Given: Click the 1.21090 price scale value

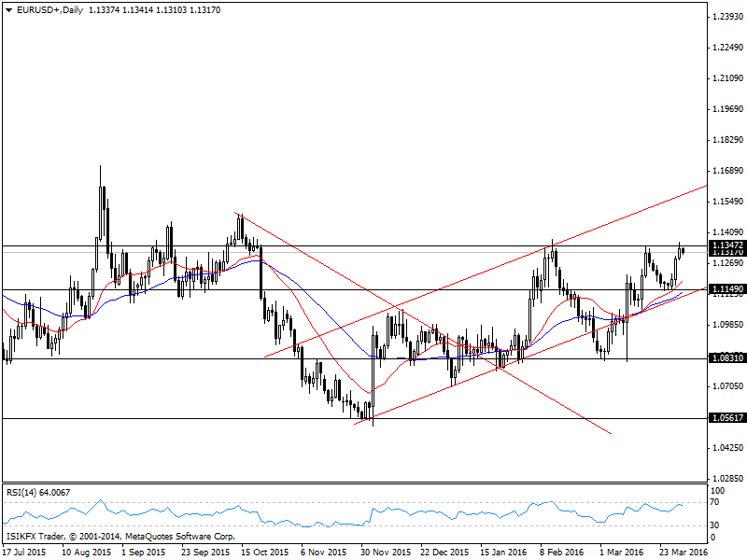Looking at the screenshot, I should click(727, 78).
